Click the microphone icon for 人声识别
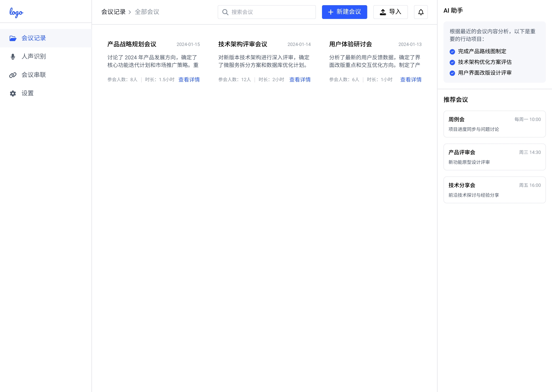552x392 pixels. click(x=13, y=57)
